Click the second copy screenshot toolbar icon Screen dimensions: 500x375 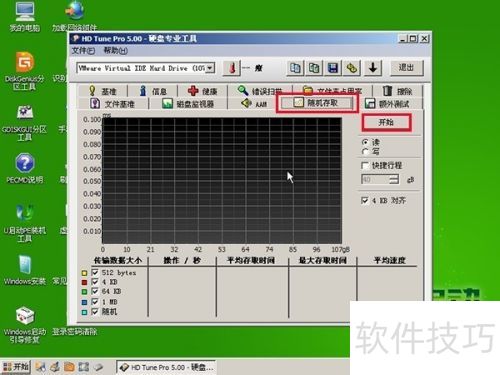tap(314, 68)
